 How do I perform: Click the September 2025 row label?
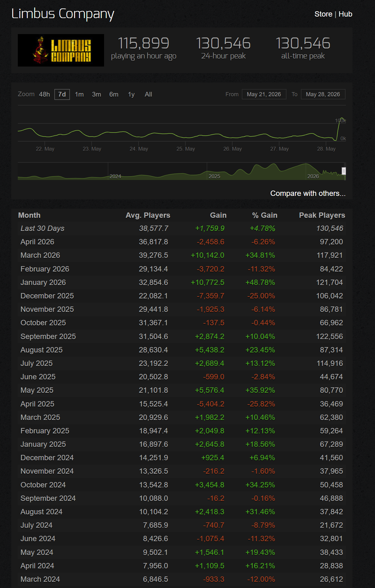point(48,336)
